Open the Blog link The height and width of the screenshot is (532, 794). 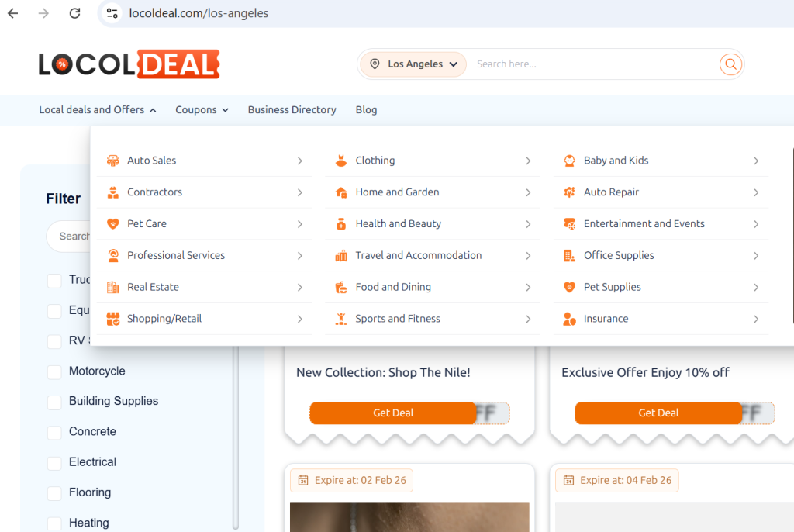click(366, 110)
